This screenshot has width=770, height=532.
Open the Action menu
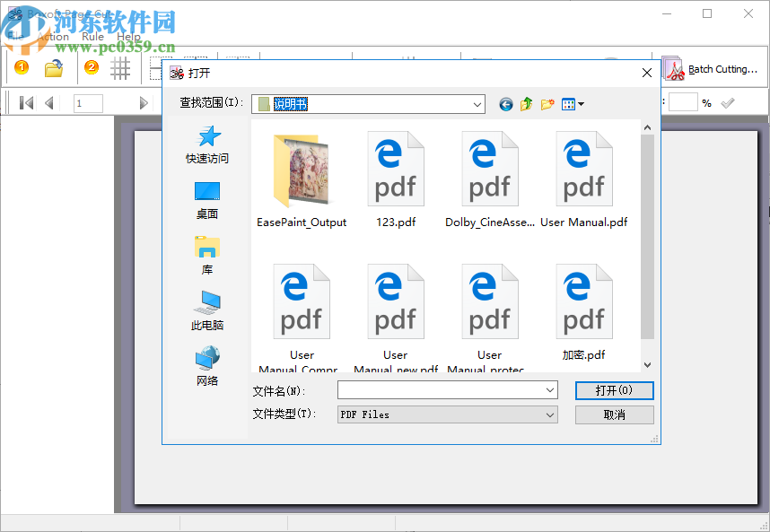(53, 38)
